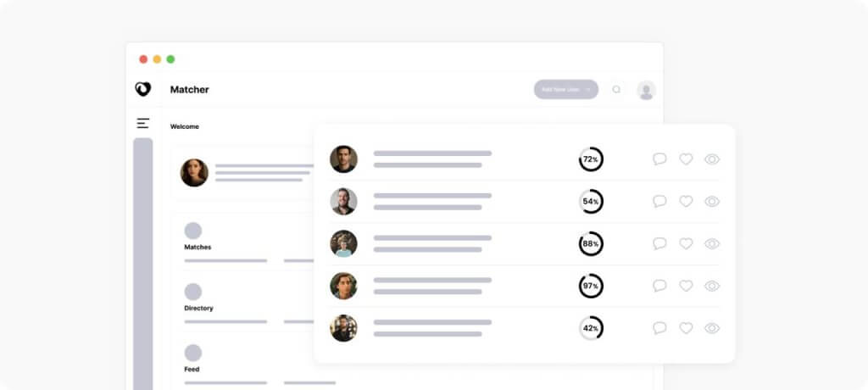Screen dimensions: 868x390
Task: Open chat bubble for 88% match
Action: [x=659, y=243]
